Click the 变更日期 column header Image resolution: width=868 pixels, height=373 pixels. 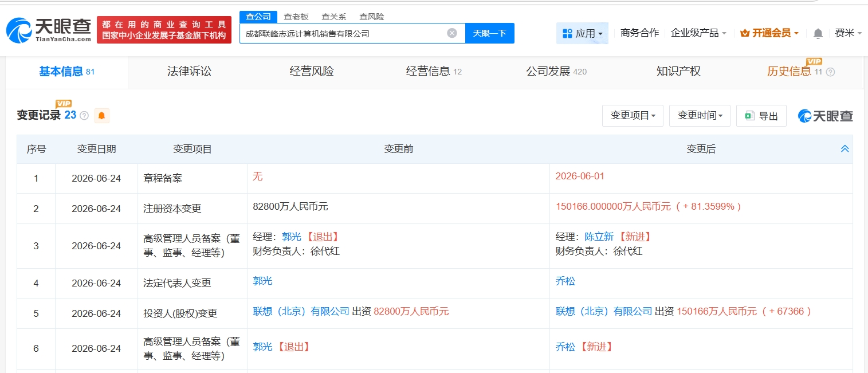pyautogui.click(x=96, y=149)
